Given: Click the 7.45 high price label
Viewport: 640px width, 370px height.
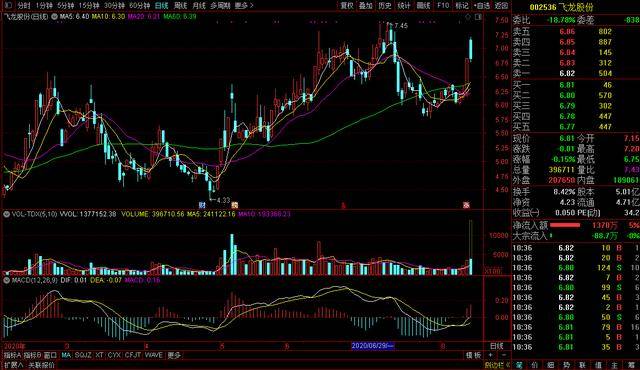Looking at the screenshot, I should coord(400,26).
